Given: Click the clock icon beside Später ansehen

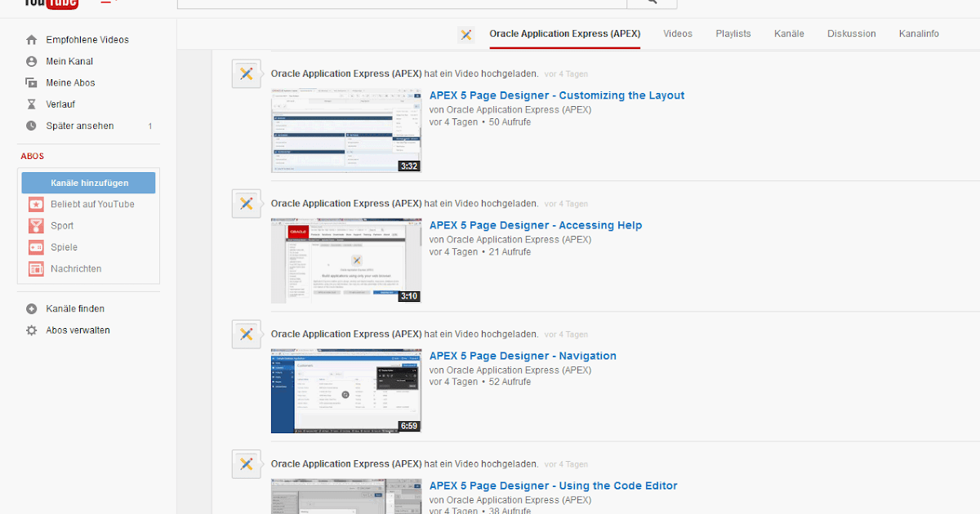Looking at the screenshot, I should (32, 126).
